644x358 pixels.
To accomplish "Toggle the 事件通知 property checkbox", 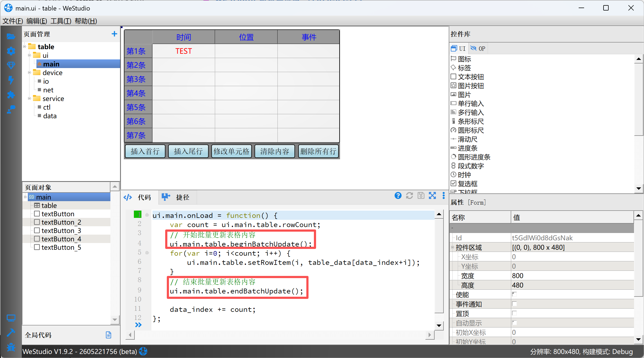I will [514, 304].
